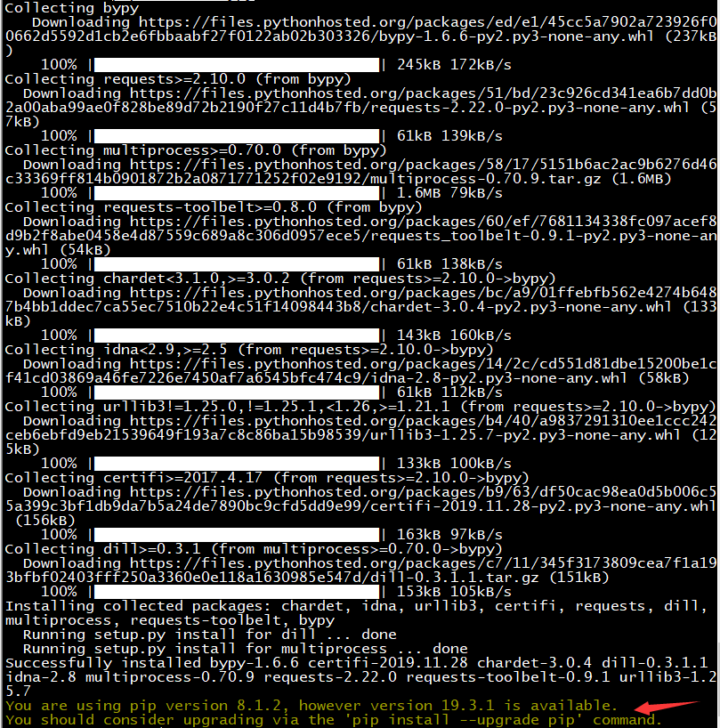Click the requests-2.22.0 download URL
720x728 pixels.
point(360,101)
